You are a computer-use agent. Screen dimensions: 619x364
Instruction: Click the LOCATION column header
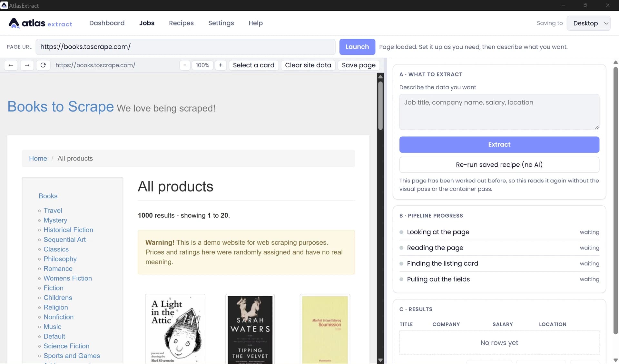click(x=553, y=324)
